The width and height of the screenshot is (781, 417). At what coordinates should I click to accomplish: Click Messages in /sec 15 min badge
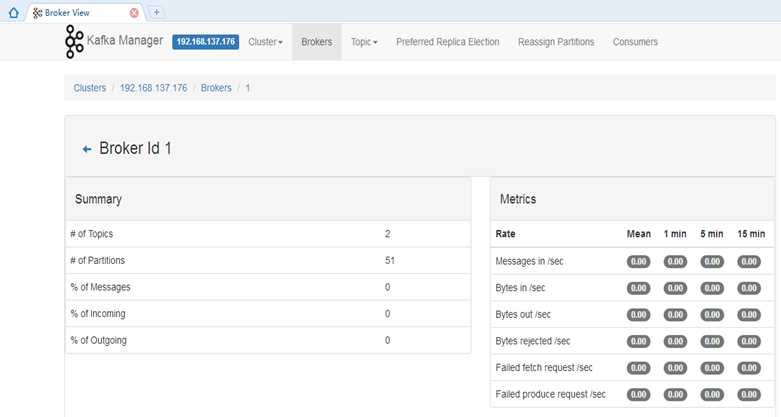point(749,262)
